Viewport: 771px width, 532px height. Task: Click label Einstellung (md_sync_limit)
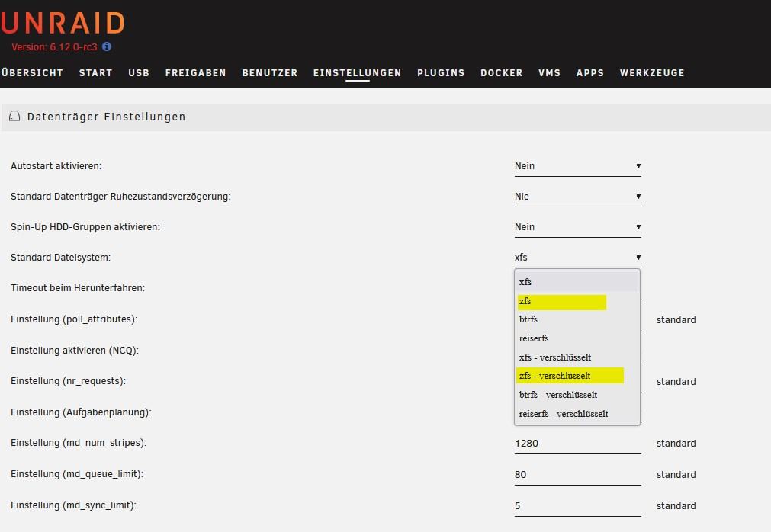pos(74,505)
